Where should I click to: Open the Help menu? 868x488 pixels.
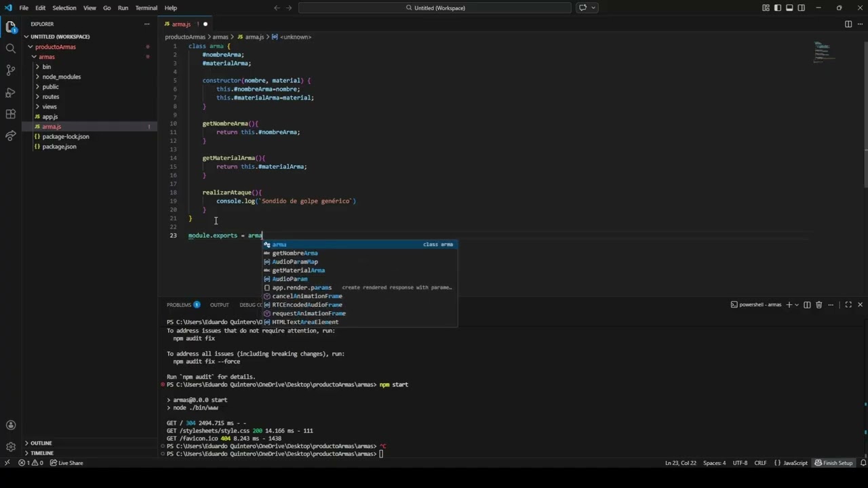[x=171, y=7]
